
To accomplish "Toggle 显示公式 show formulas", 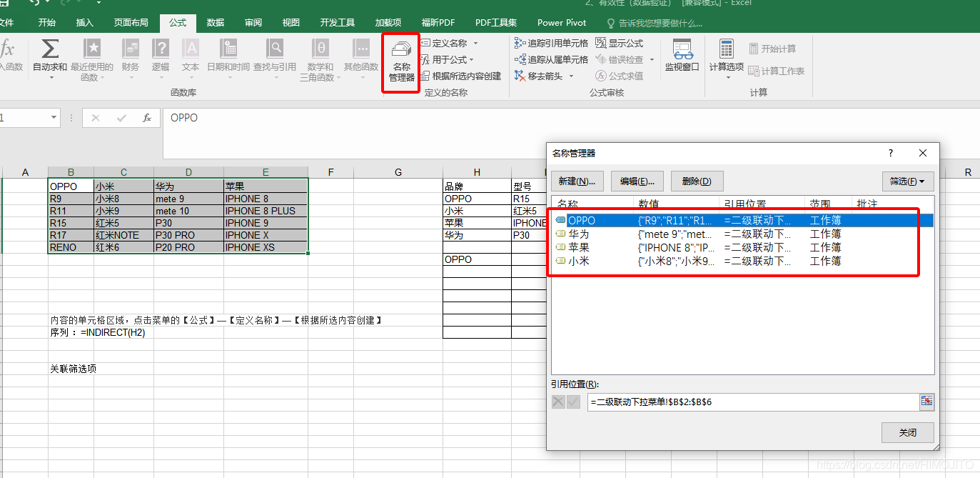I will [619, 44].
